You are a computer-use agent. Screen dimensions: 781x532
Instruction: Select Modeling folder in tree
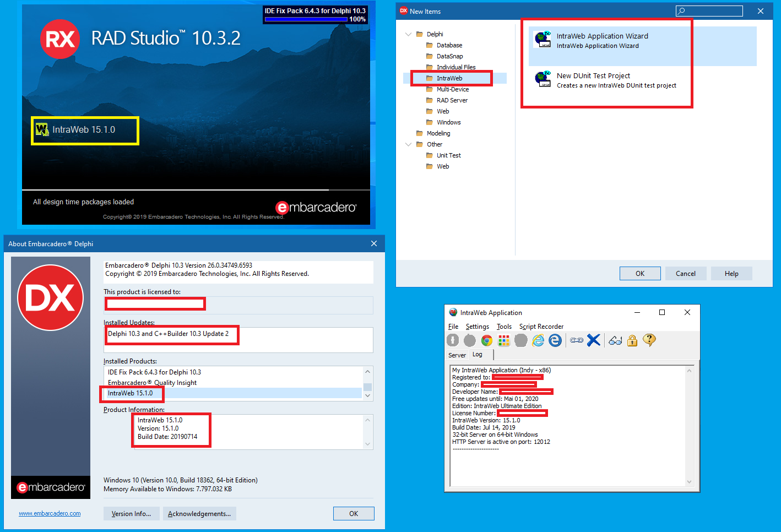[x=438, y=133]
